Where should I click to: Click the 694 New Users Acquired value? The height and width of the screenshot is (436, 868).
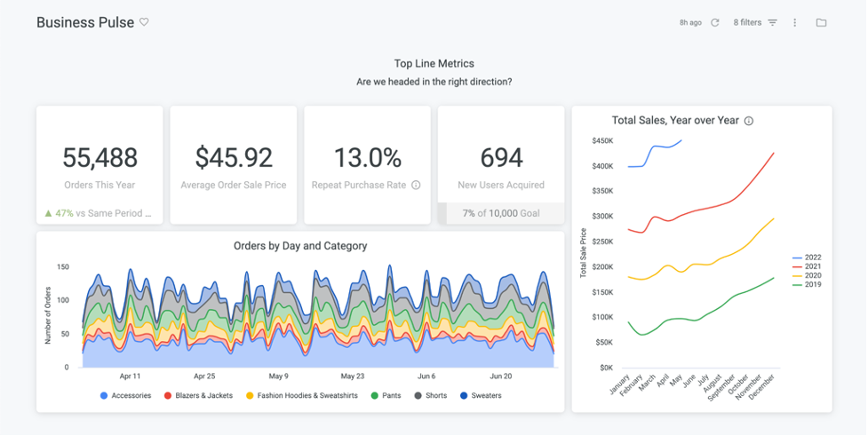point(501,158)
